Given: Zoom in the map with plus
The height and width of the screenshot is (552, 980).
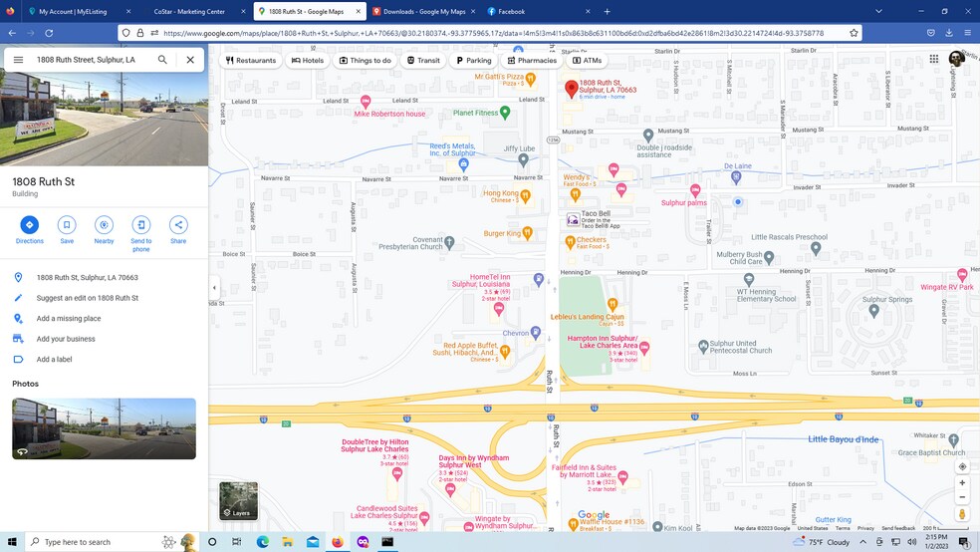Looking at the screenshot, I should 962,483.
